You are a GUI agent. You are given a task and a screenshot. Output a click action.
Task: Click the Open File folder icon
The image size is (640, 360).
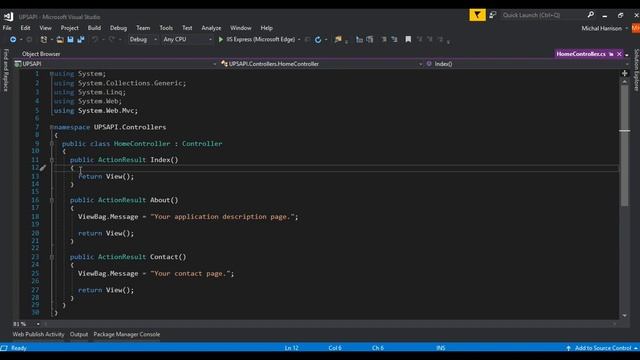coord(60,40)
